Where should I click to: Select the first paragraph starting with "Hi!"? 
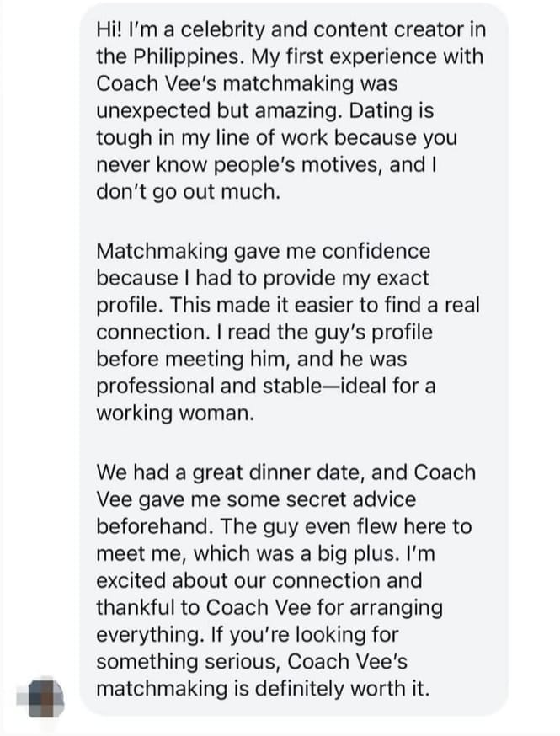click(x=291, y=111)
